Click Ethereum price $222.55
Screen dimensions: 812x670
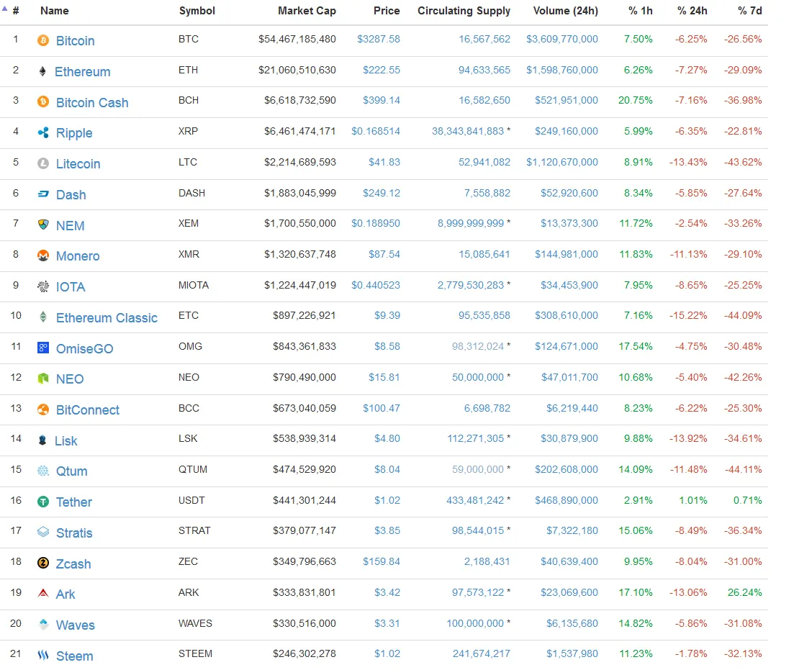pos(382,70)
